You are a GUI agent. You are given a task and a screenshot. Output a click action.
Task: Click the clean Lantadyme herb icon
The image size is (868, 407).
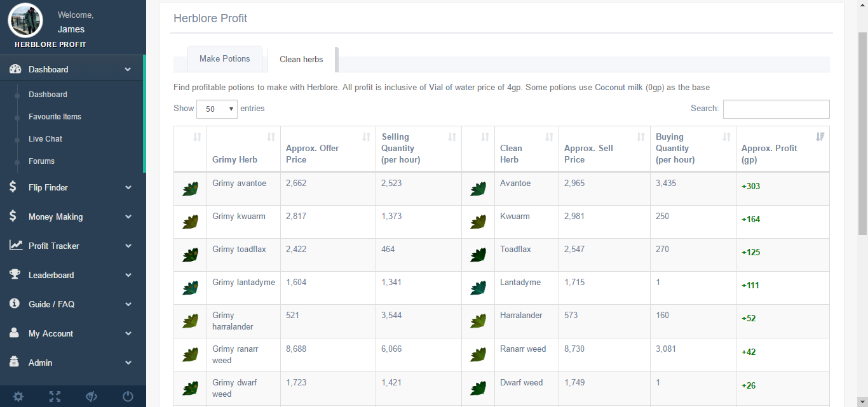[x=478, y=288]
